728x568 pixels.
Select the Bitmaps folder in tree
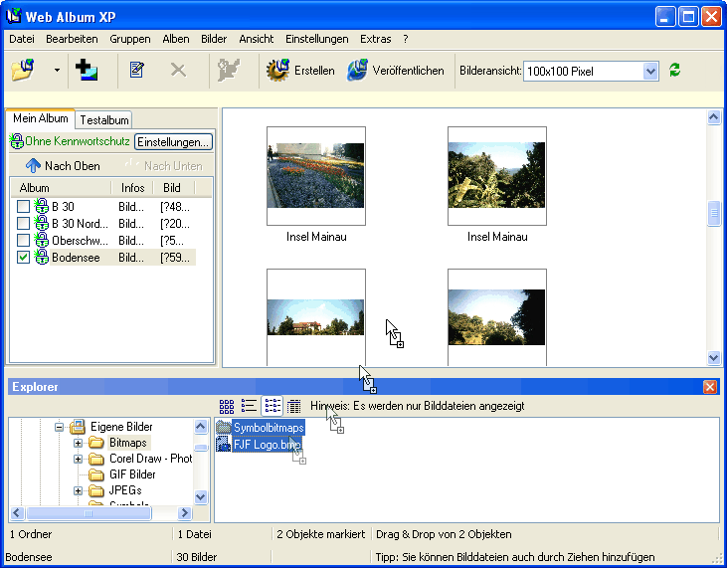coord(128,443)
